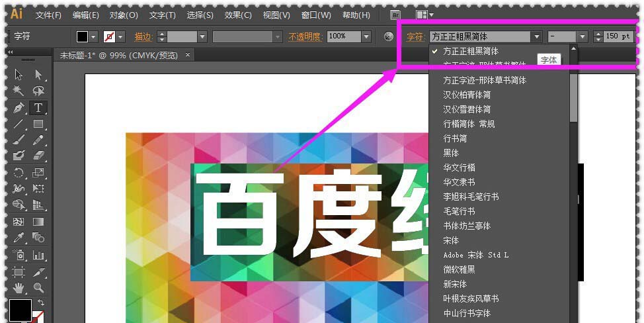Select the Pen tool
Screen dimensions: 644x323
tap(19, 108)
